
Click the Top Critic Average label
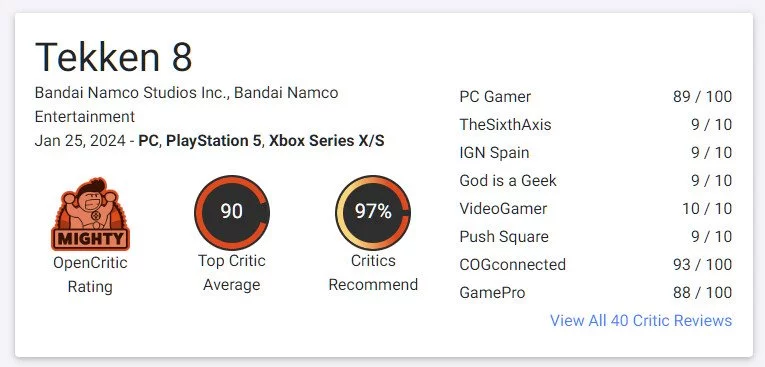(232, 273)
